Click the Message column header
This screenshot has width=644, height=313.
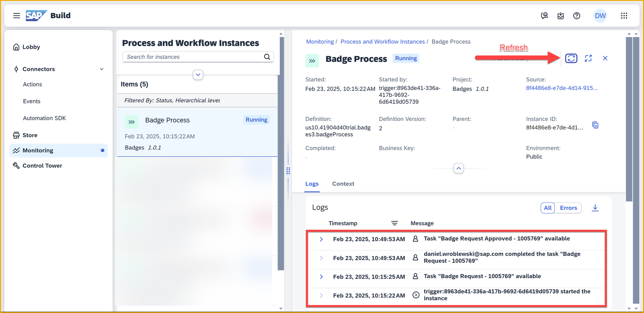pos(422,223)
